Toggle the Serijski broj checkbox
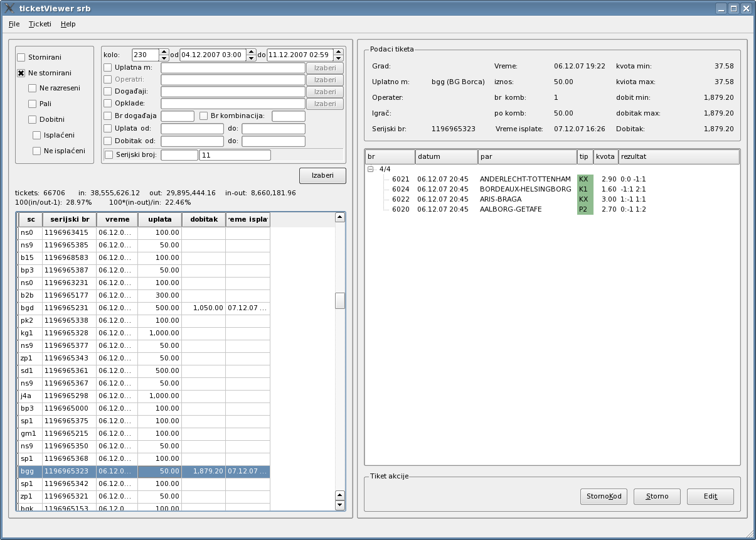Screen dimensions: 756x540 coord(109,154)
